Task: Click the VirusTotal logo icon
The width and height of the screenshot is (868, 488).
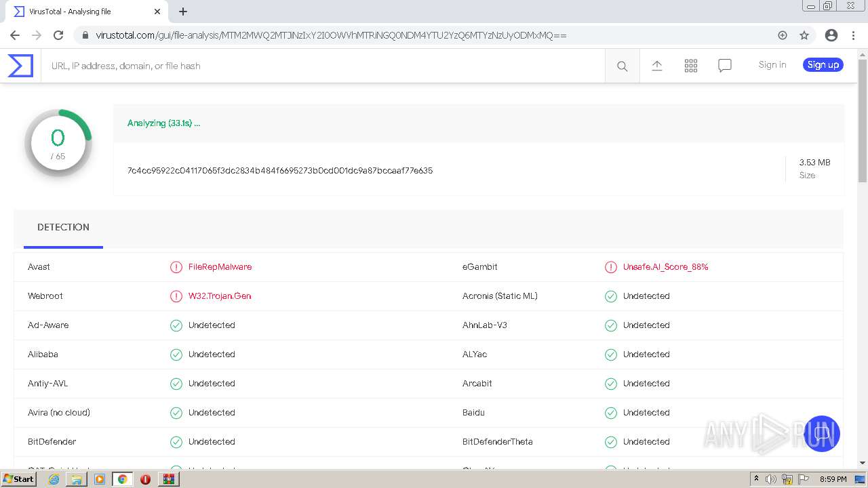Action: pyautogui.click(x=20, y=66)
